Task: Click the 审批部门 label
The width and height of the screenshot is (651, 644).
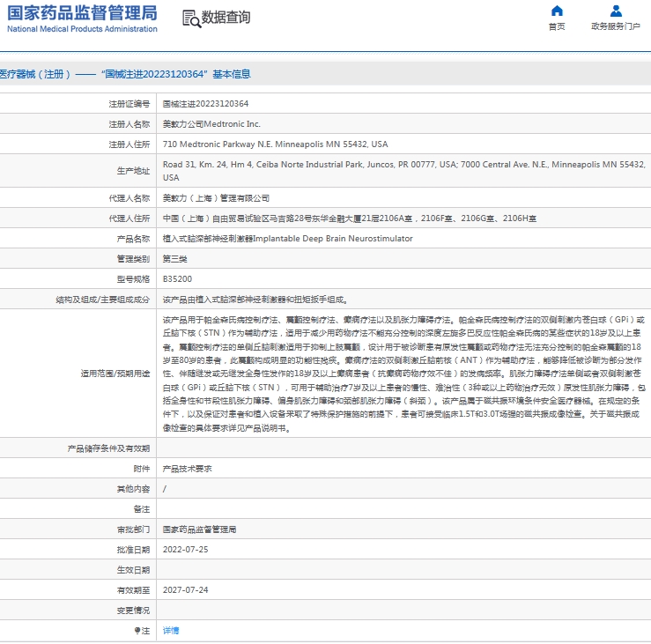Action: [x=133, y=529]
